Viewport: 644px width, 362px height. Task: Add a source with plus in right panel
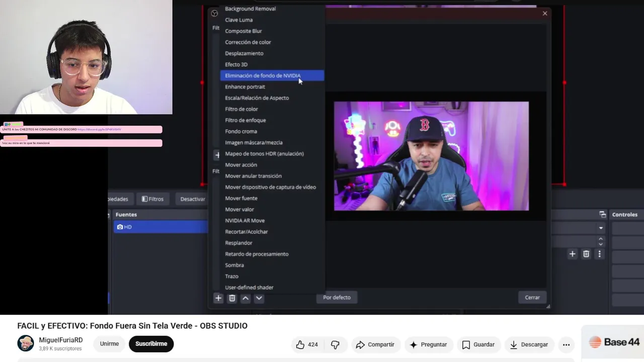pos(572,254)
